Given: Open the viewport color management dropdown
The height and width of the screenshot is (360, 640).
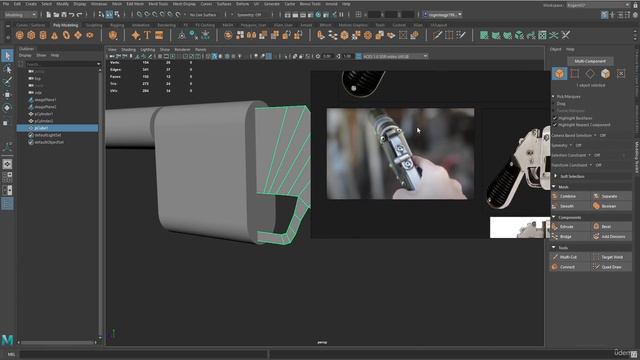Looking at the screenshot, I should [x=395, y=56].
